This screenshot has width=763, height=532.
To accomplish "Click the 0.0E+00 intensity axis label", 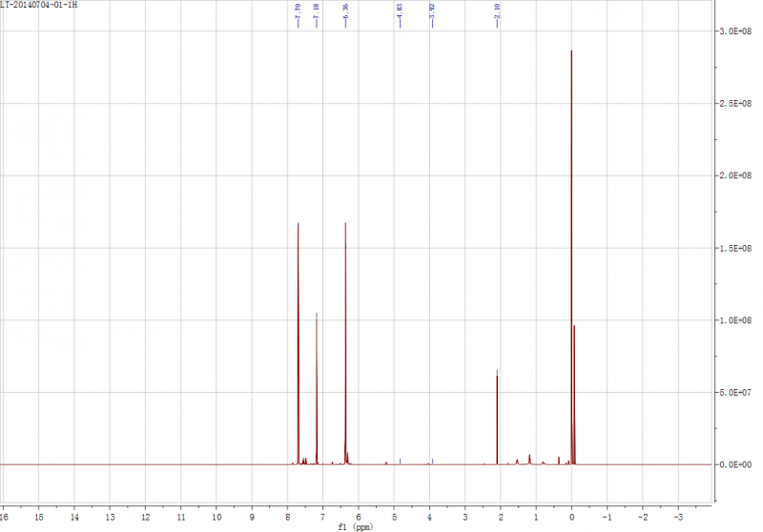I will pyautogui.click(x=735, y=465).
